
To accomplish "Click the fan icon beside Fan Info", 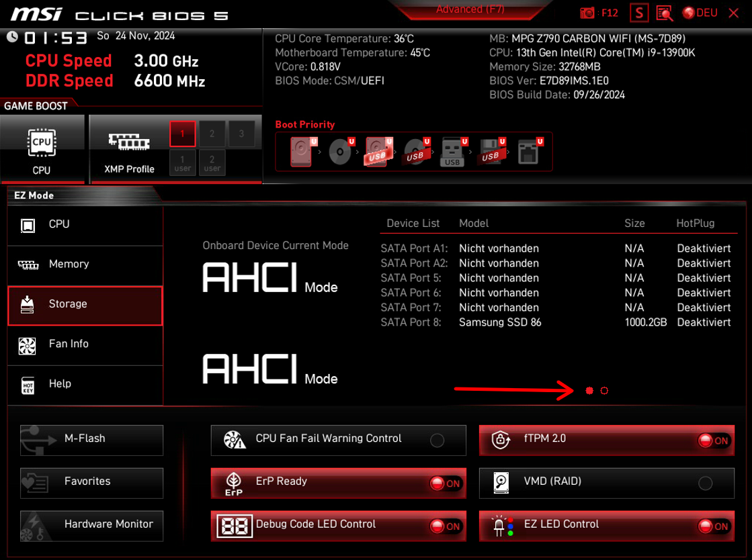I will point(28,345).
